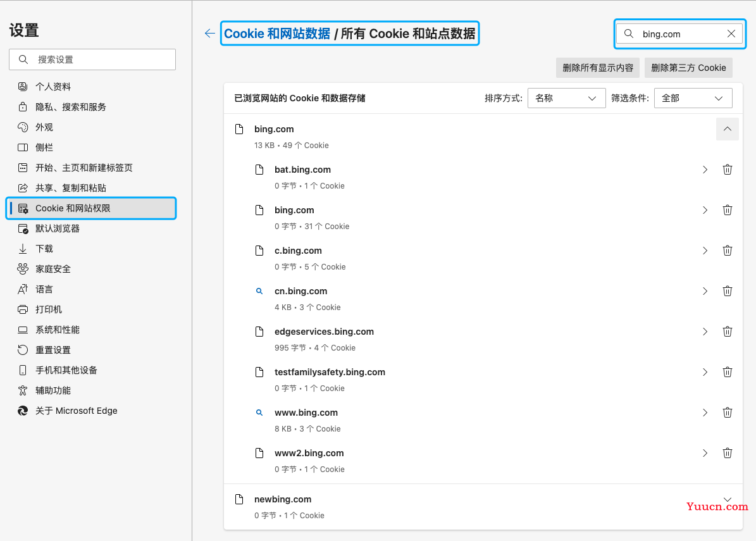Remove www.bing.com cookies with trash icon
Viewport: 756px width, 541px height.
(728, 413)
